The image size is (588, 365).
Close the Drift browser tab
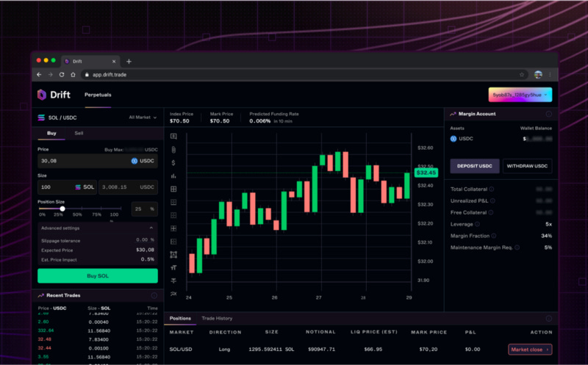coord(114,61)
